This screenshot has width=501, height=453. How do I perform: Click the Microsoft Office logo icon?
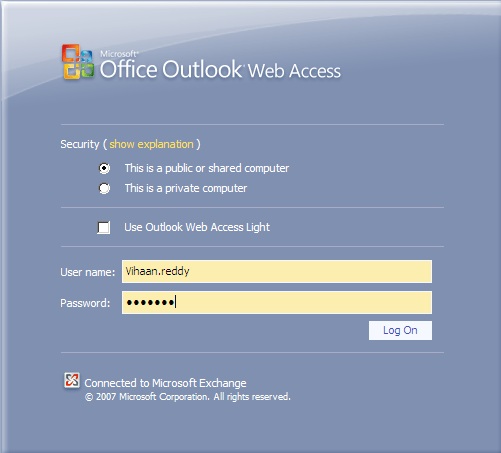click(78, 62)
